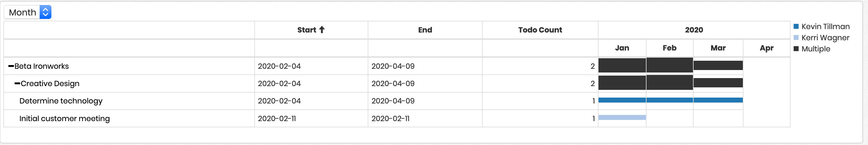The image size is (868, 145).
Task: Click the Mar month header
Action: 718,48
